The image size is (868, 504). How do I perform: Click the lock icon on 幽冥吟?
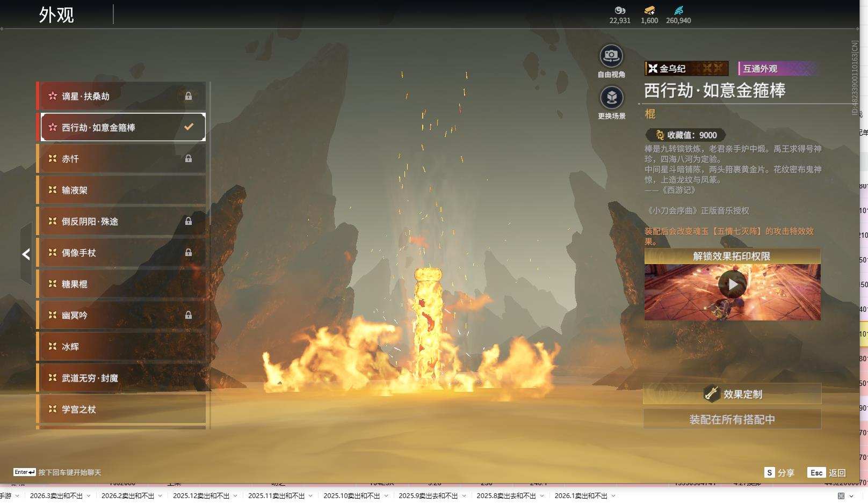tap(189, 315)
